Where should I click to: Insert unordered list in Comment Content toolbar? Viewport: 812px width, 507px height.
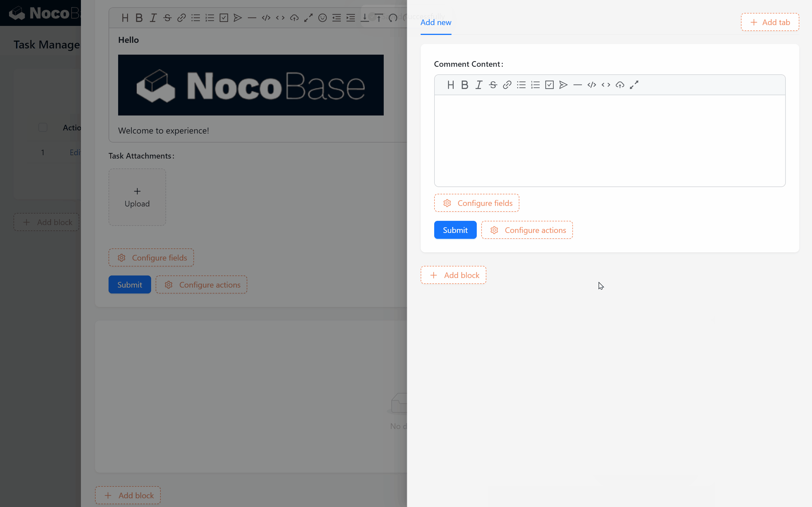click(x=521, y=85)
